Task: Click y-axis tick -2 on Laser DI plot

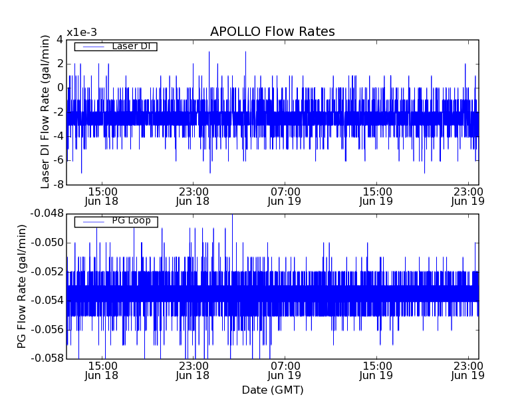Action: pyautogui.click(x=57, y=112)
